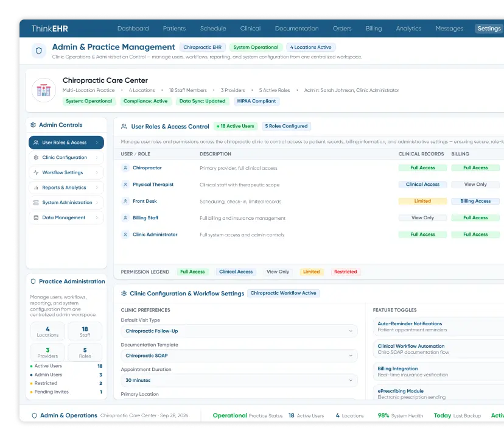Expand the Workflow Settings chevron
The width and height of the screenshot is (504, 441).
(x=97, y=172)
